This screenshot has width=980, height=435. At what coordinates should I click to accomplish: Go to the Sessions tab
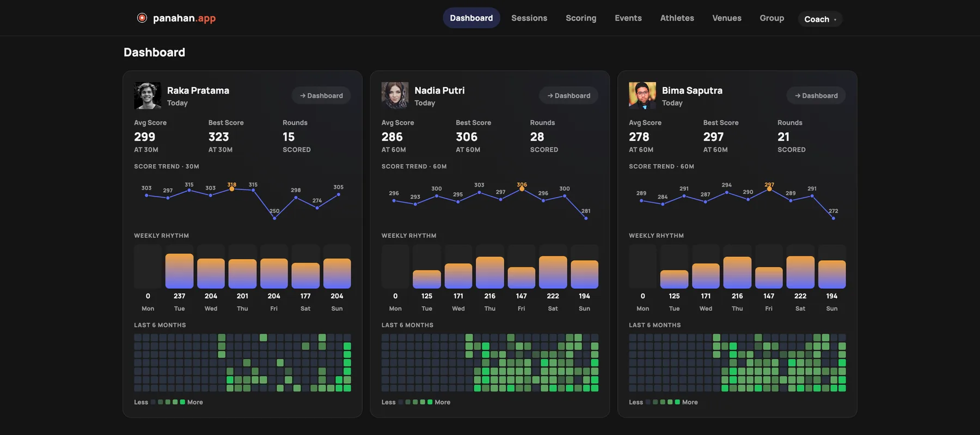[529, 18]
